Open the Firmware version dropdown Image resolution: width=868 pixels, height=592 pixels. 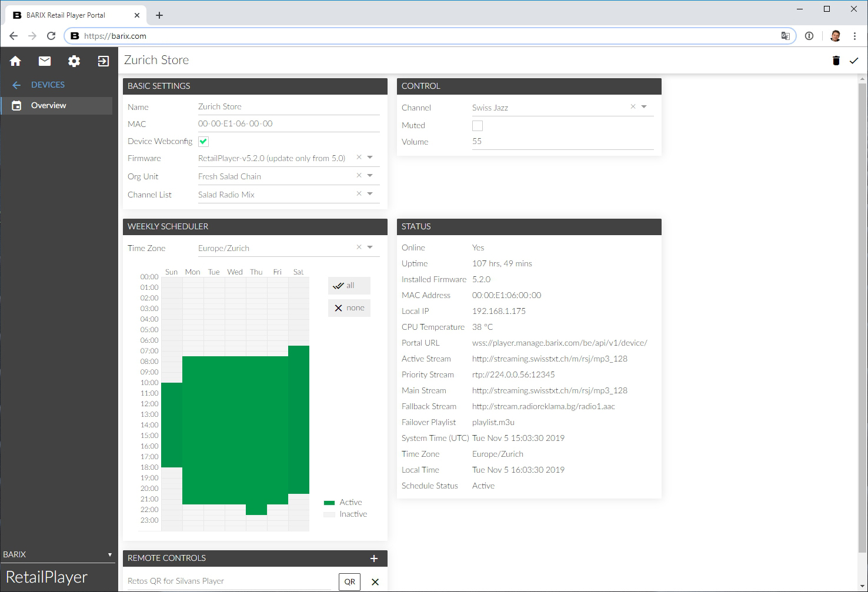[x=370, y=157]
